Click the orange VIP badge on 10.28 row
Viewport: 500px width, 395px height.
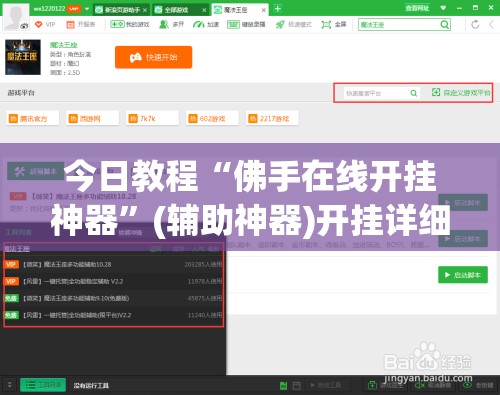[x=11, y=264]
